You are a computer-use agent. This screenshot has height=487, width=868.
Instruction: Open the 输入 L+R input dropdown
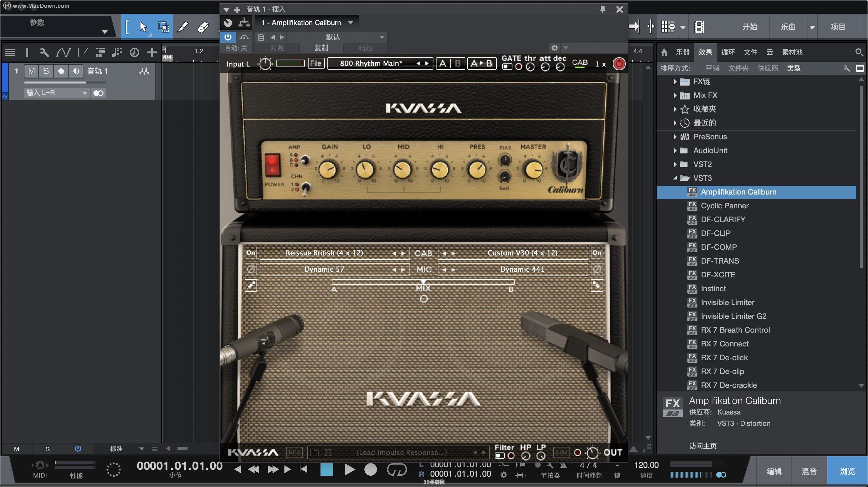(57, 93)
